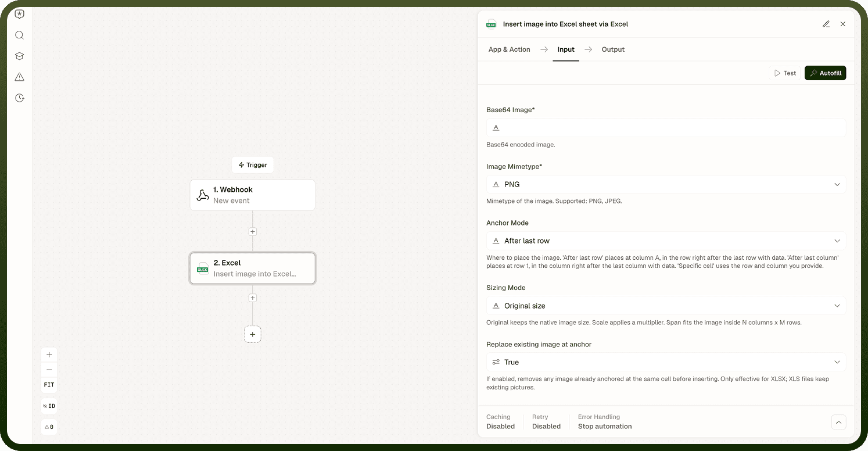
Task: Open Error Handling Stop automation setting
Action: point(605,422)
